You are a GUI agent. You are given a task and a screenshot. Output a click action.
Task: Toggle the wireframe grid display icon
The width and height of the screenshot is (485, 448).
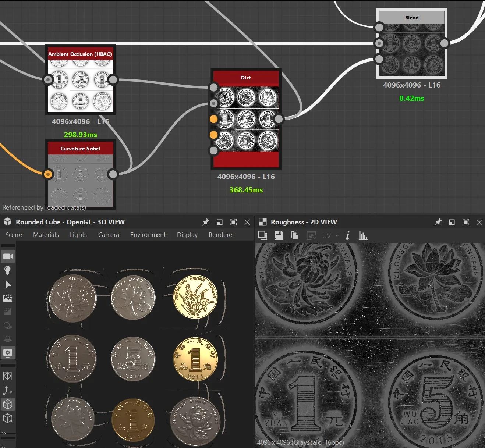point(8,376)
